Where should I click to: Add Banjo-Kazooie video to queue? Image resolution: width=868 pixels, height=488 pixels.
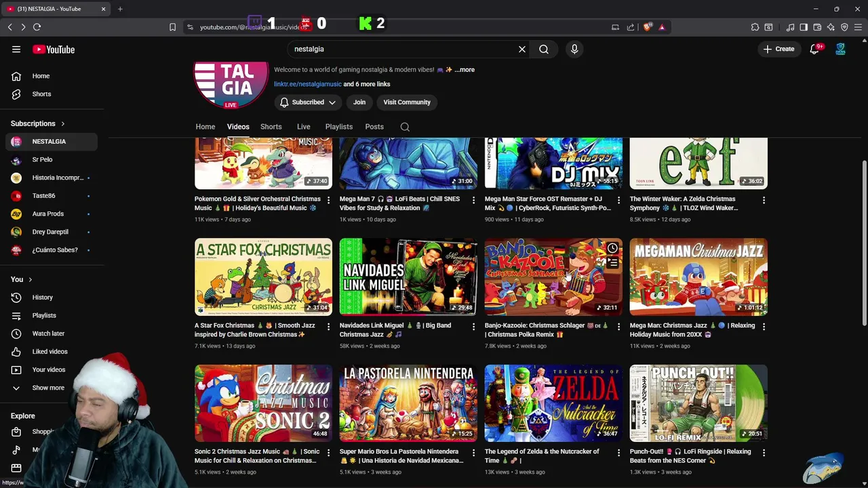click(612, 263)
